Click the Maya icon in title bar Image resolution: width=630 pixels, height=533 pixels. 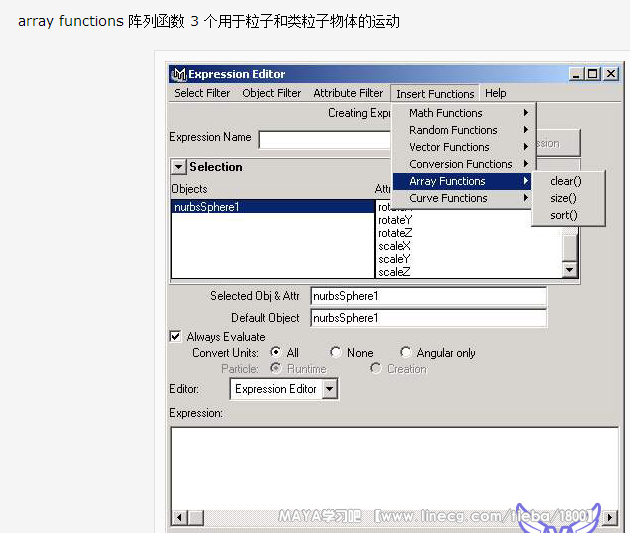179,74
